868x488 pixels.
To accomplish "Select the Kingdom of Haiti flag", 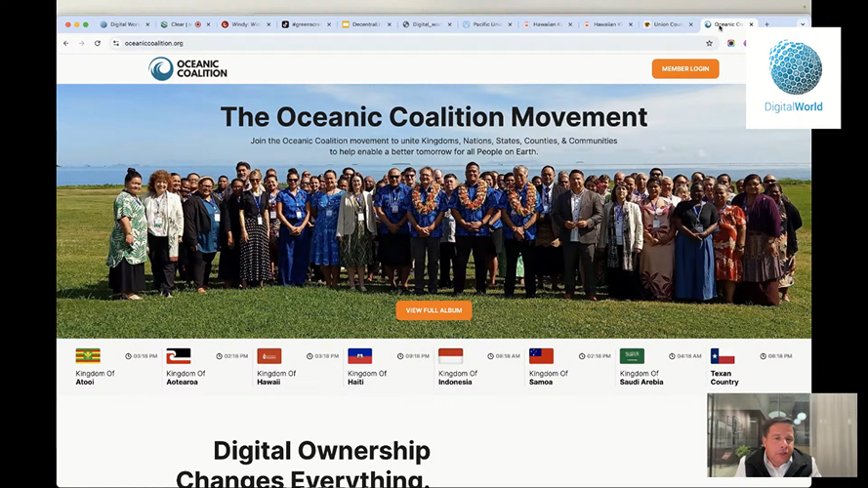I will [360, 356].
